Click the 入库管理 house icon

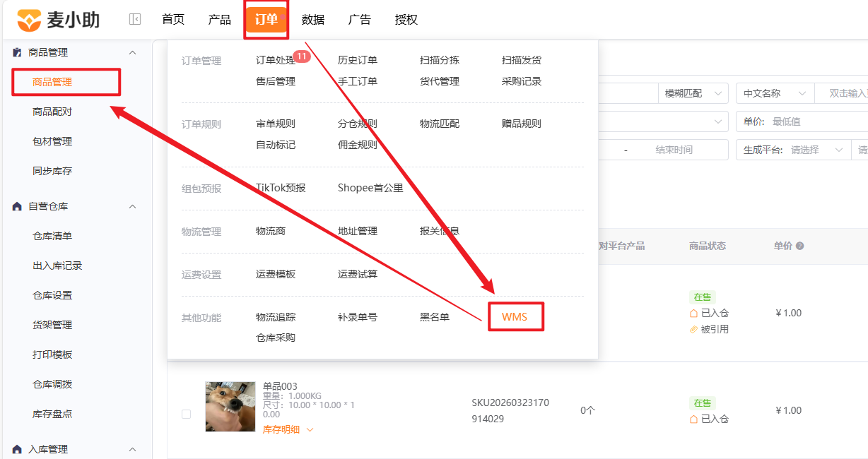pos(17,449)
